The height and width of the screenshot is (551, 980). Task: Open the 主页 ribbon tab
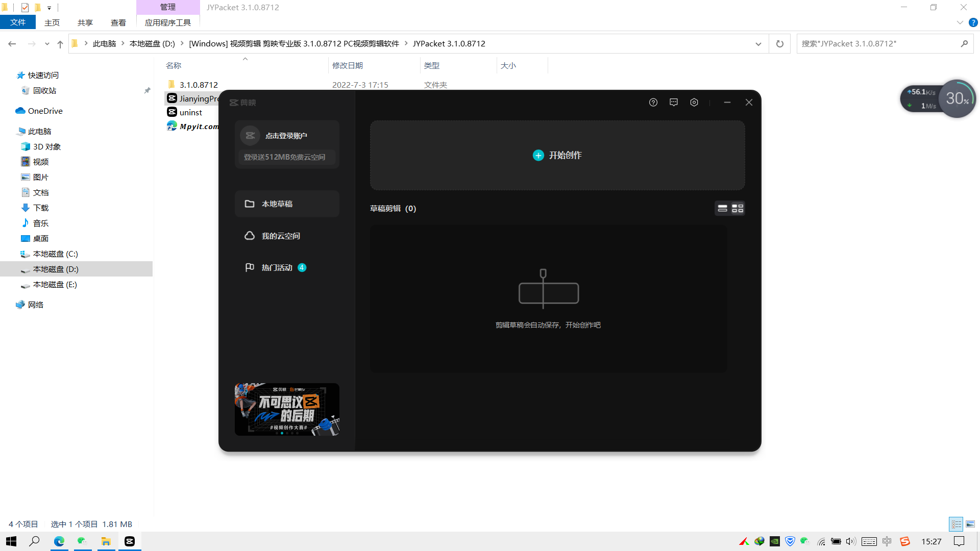(52, 22)
